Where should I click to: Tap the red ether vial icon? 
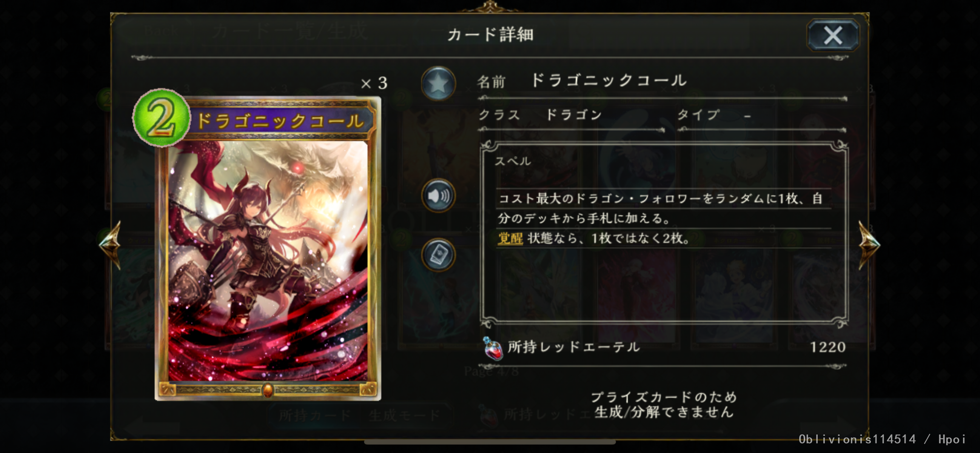[492, 348]
